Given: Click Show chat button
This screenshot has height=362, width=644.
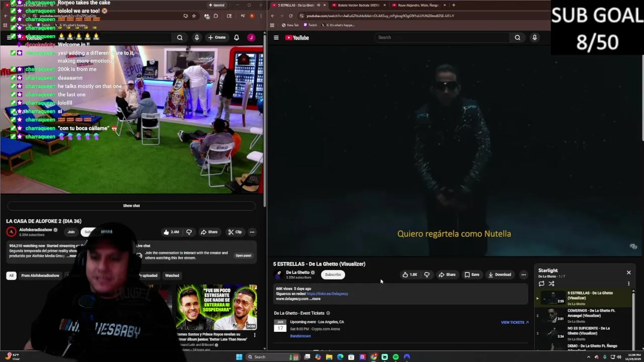Looking at the screenshot, I should 131,206.
